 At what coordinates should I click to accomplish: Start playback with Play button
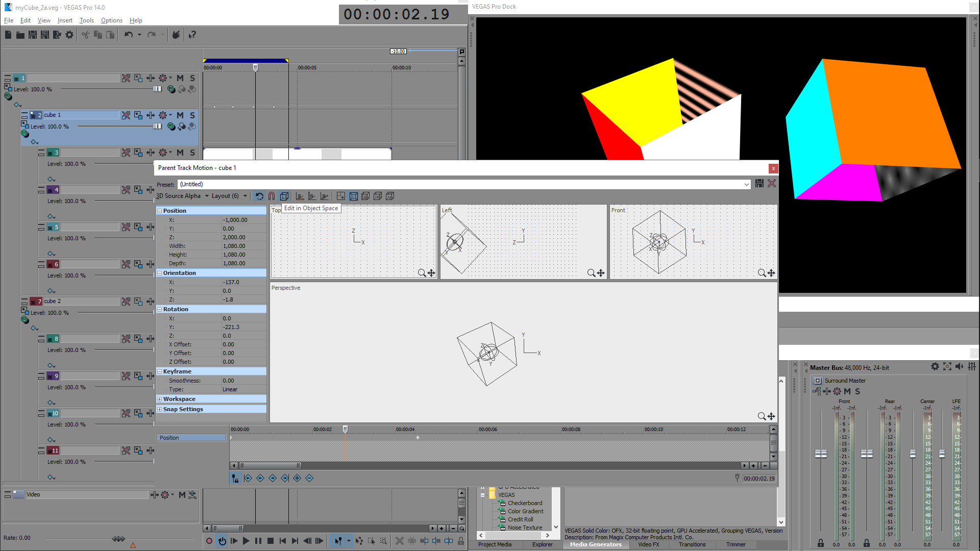[246, 541]
